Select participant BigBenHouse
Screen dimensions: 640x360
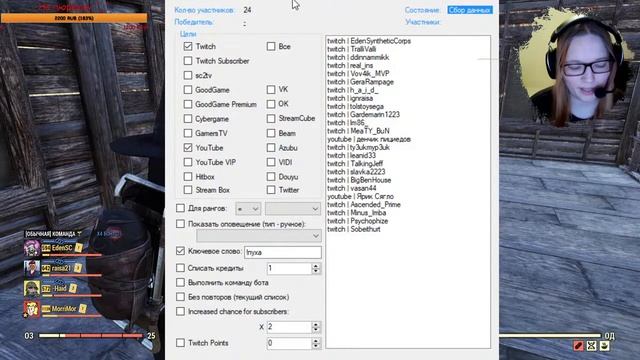(x=359, y=180)
